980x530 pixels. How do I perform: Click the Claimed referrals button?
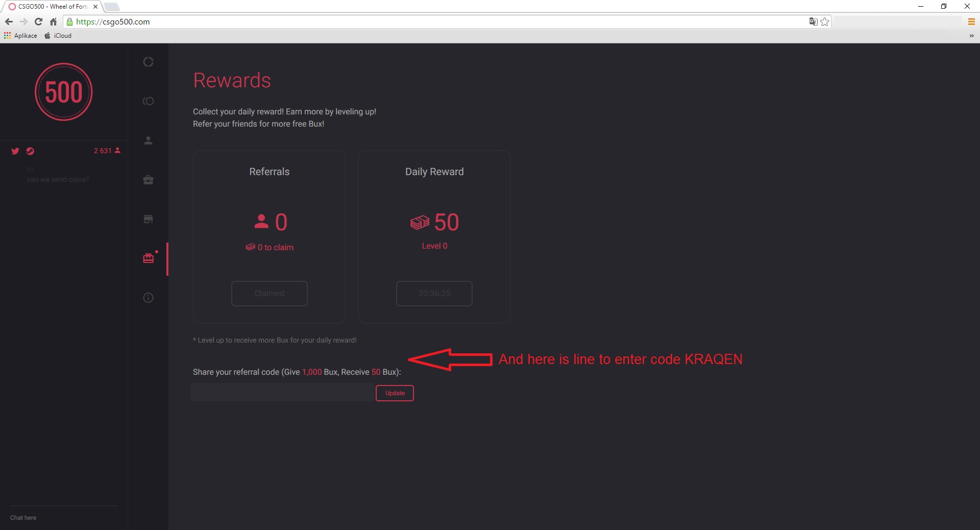[269, 294]
